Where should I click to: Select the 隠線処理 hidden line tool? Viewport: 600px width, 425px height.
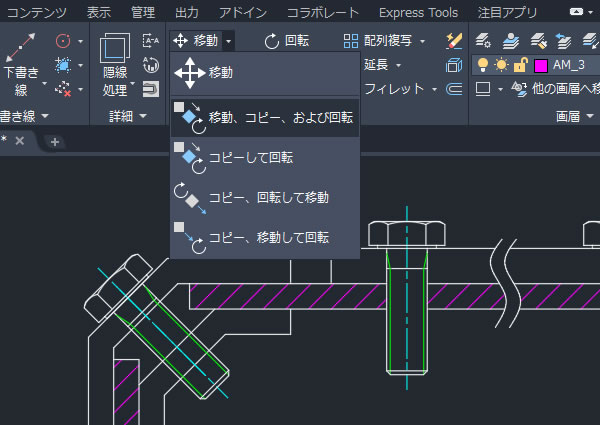pyautogui.click(x=115, y=65)
